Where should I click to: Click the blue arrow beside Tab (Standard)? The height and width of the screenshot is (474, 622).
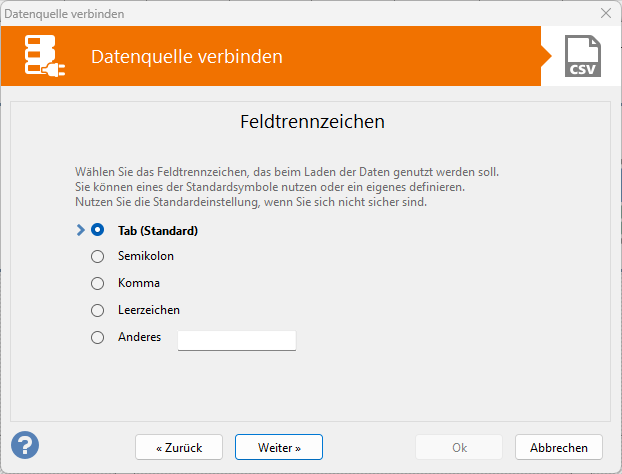click(81, 230)
